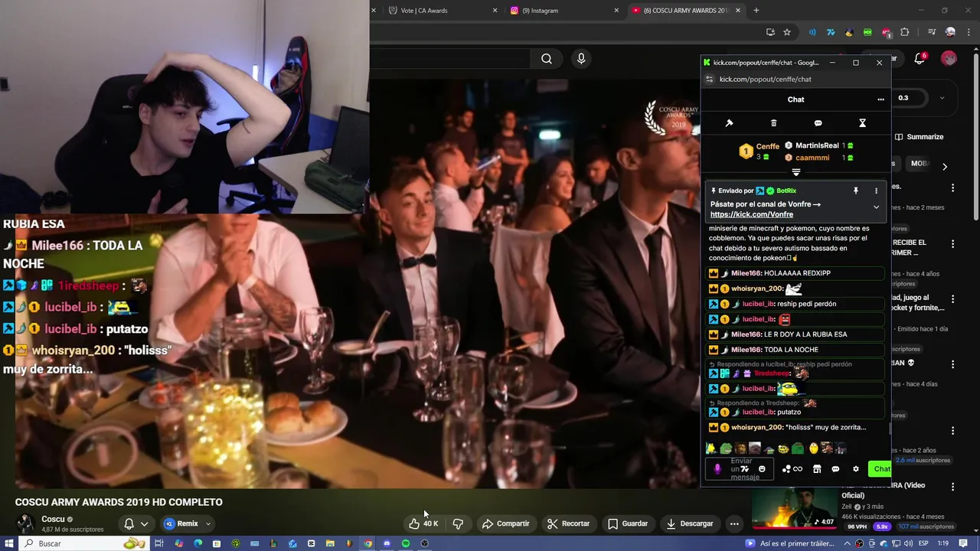Click the YouTube search magnifier icon
This screenshot has height=551, width=980.
(546, 59)
